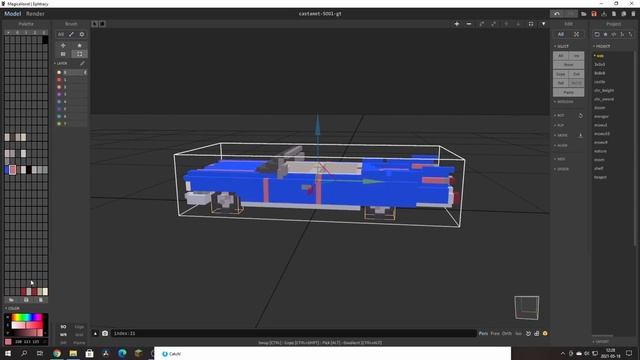Viewport: 640px width, 360px height.
Task: Click the None select button
Action: point(568,64)
